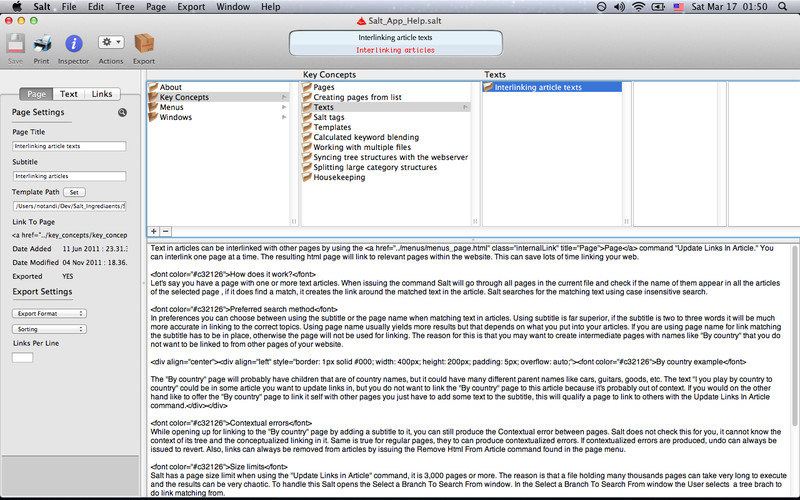Click the minus button to remove page
The image size is (800, 500).
tap(165, 231)
